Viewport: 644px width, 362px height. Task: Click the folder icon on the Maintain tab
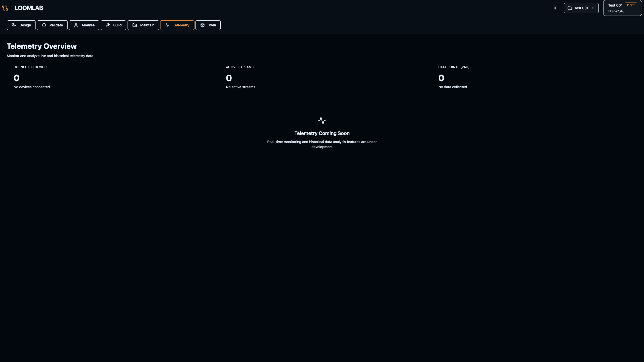135,25
